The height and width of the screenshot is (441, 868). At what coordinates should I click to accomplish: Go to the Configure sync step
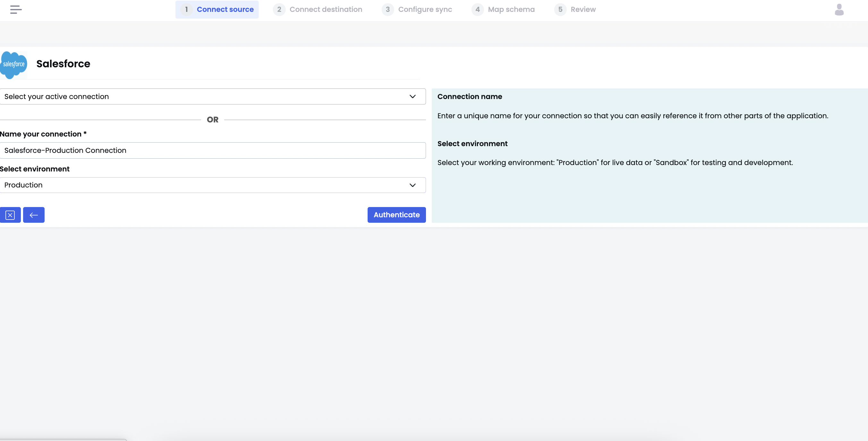[x=417, y=9]
